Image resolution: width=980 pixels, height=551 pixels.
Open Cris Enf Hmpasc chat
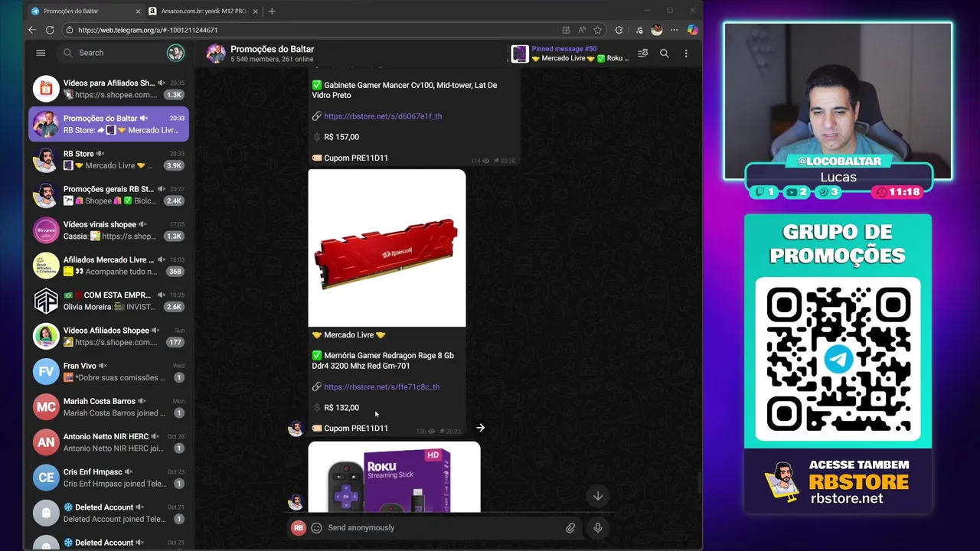109,478
